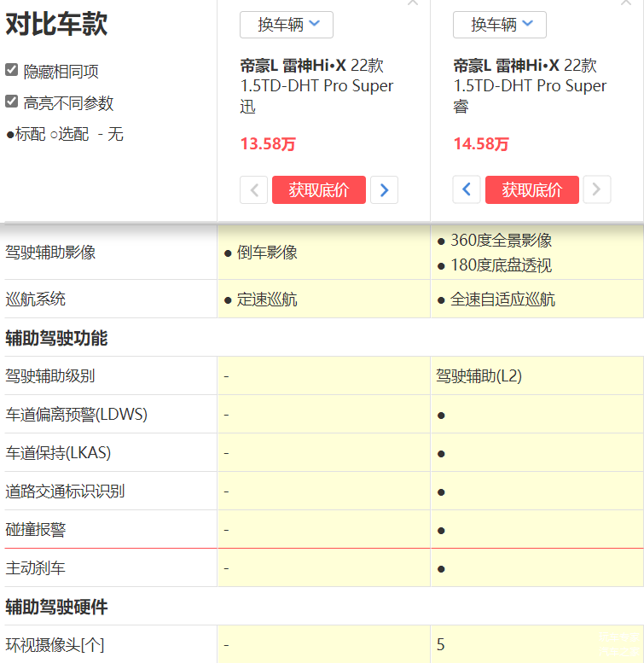Viewport: 644px width, 663px height.
Task: Click 获取底价 button under the 14.58万 model
Action: tap(532, 189)
